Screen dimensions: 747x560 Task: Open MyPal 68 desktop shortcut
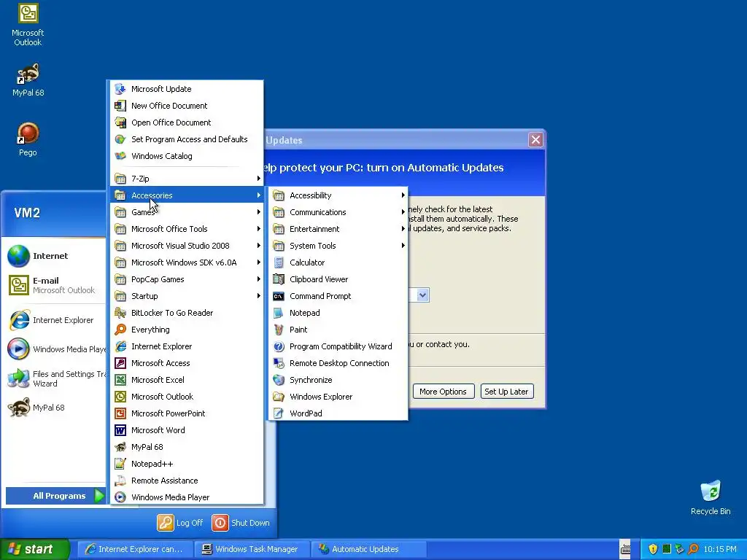click(28, 80)
